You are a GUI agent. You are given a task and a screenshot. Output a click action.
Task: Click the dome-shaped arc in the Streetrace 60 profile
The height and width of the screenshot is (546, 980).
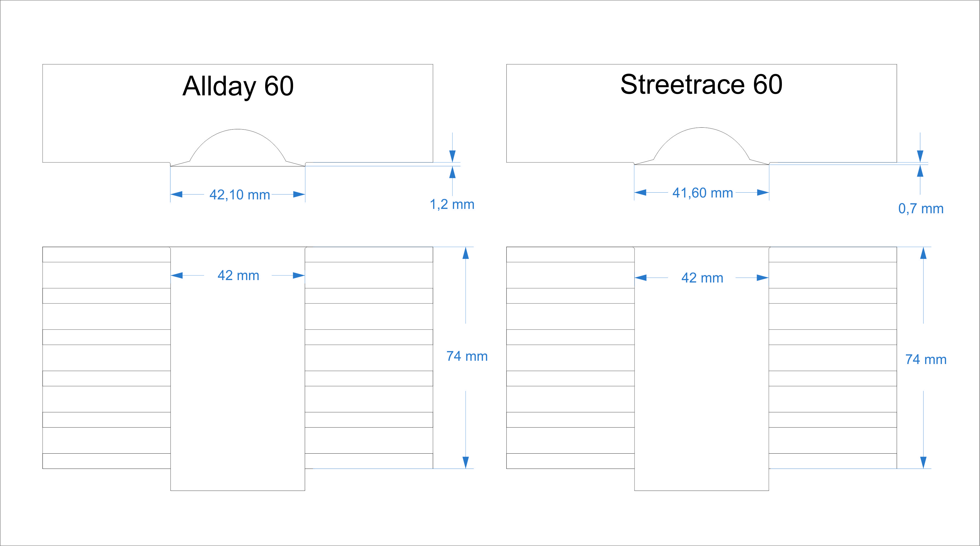coord(701,128)
